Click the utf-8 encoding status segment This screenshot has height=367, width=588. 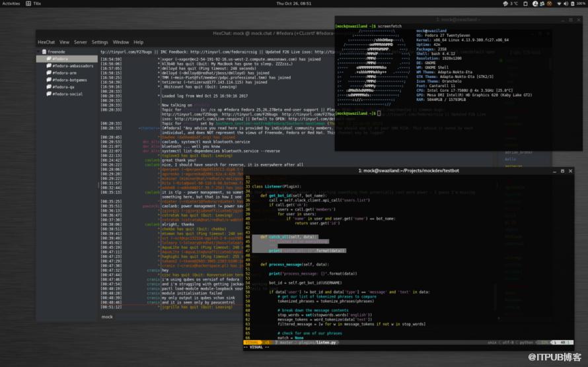click(507, 343)
